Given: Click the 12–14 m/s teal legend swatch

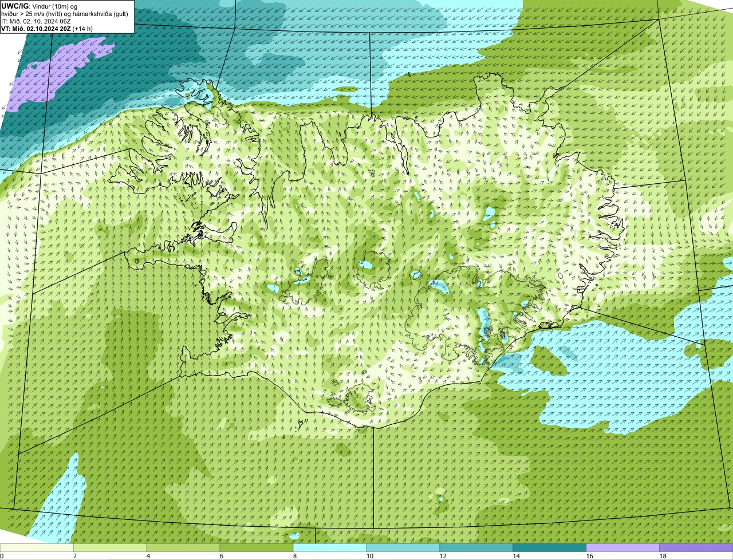Looking at the screenshot, I should (476, 547).
